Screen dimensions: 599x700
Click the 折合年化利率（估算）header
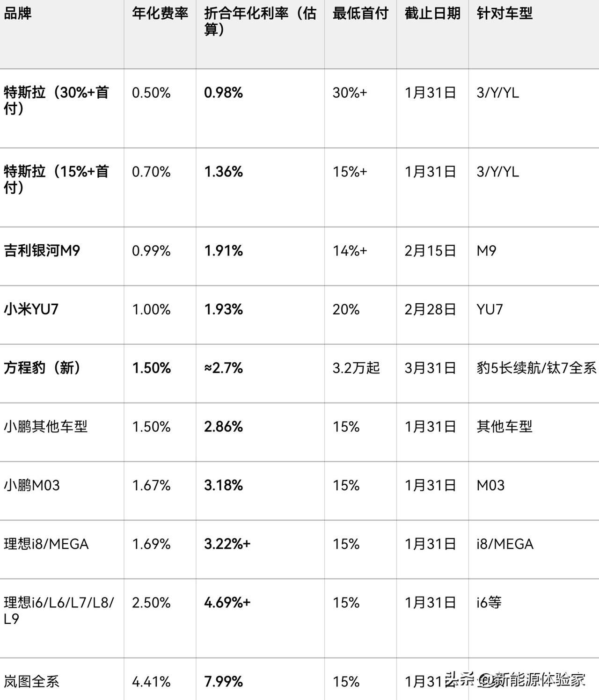(260, 22)
